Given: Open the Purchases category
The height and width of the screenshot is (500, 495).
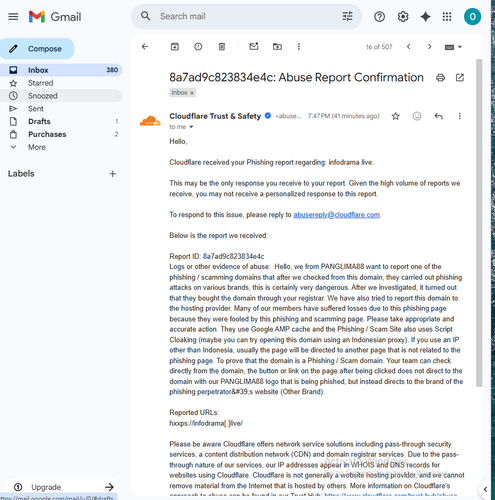Looking at the screenshot, I should pos(61,134).
